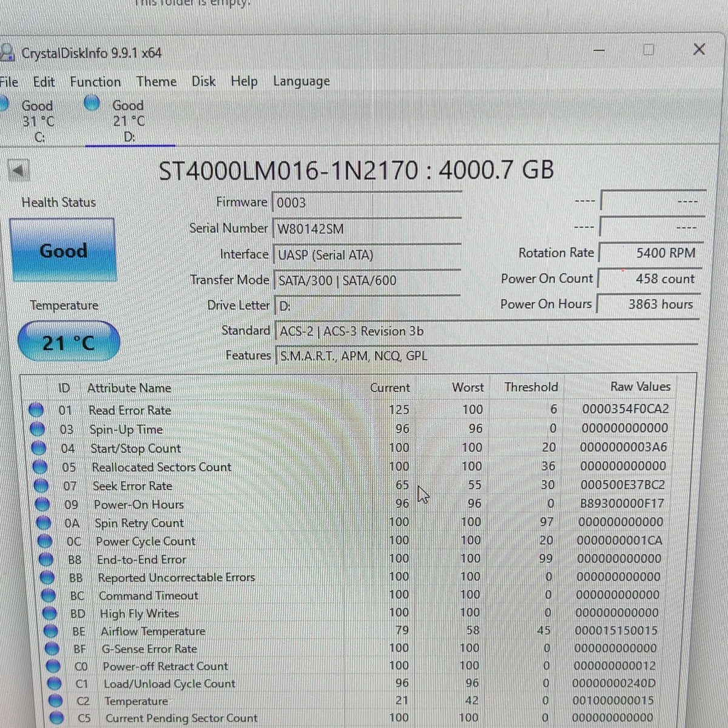Image resolution: width=728 pixels, height=728 pixels.
Task: Click status dot for C2 Temperature row
Action: 56,701
